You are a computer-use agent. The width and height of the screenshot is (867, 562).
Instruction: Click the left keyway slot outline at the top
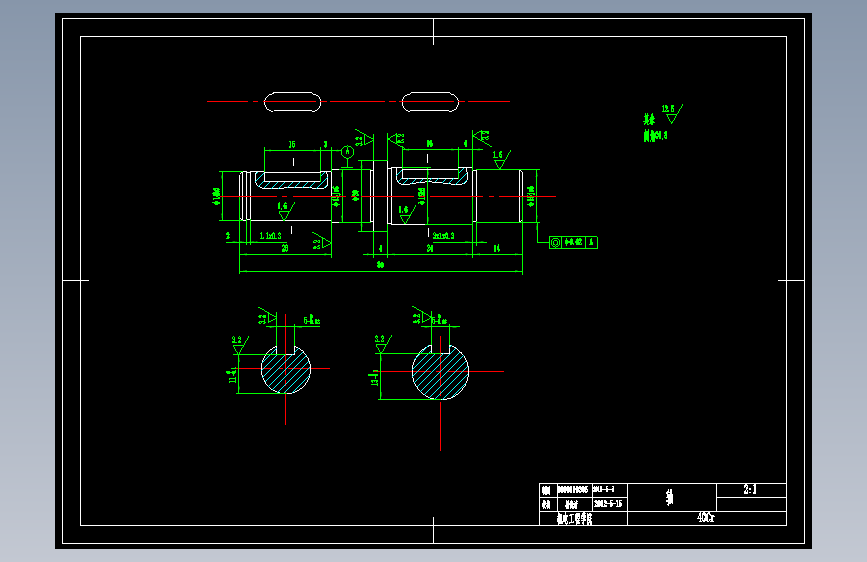(x=293, y=102)
